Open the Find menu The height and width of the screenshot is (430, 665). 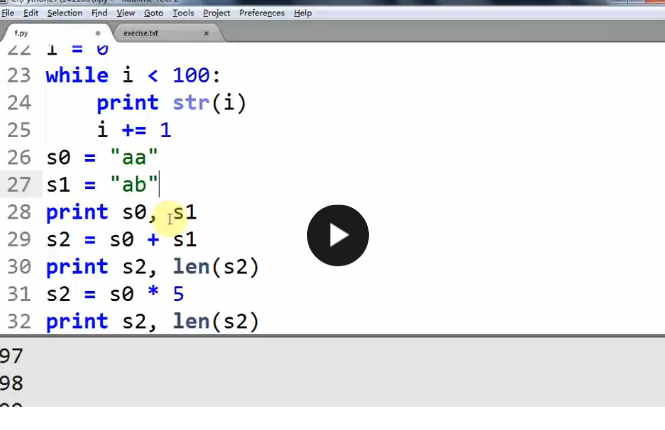(99, 13)
